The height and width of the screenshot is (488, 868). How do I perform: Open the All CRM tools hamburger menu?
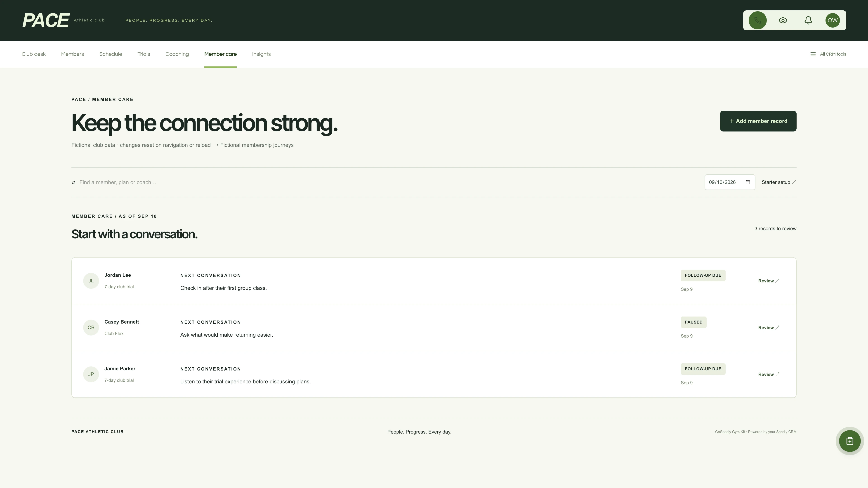tap(828, 54)
